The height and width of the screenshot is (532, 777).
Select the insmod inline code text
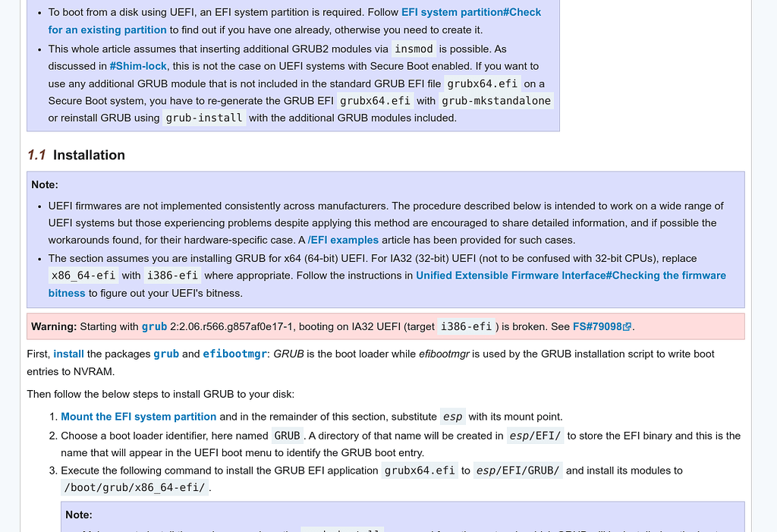pyautogui.click(x=413, y=49)
